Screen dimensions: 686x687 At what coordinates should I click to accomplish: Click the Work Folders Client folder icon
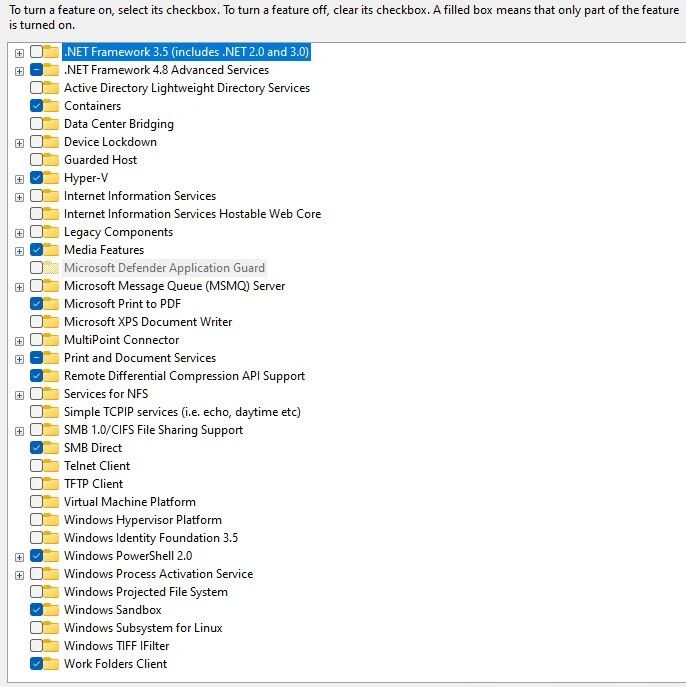click(51, 663)
